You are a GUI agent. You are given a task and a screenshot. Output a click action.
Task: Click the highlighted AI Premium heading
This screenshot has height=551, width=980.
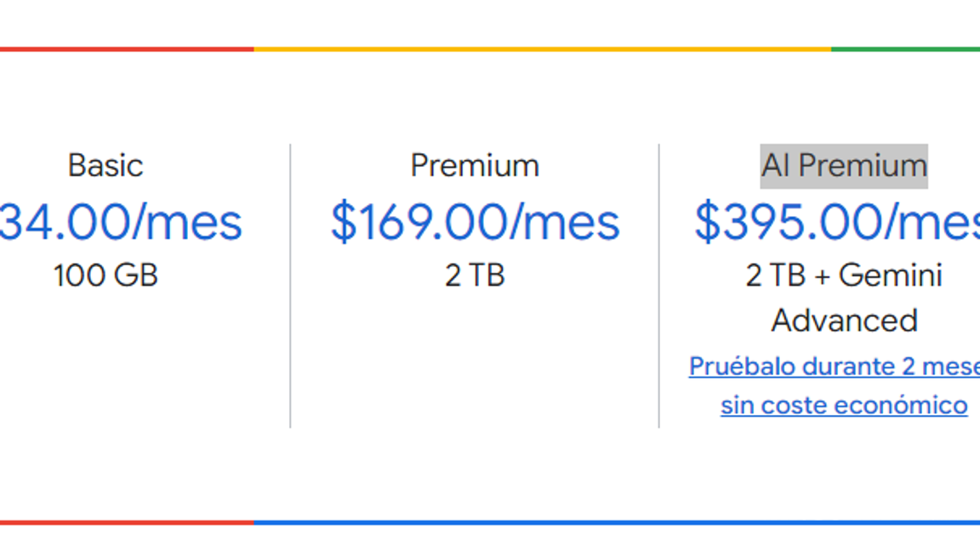coord(844,166)
